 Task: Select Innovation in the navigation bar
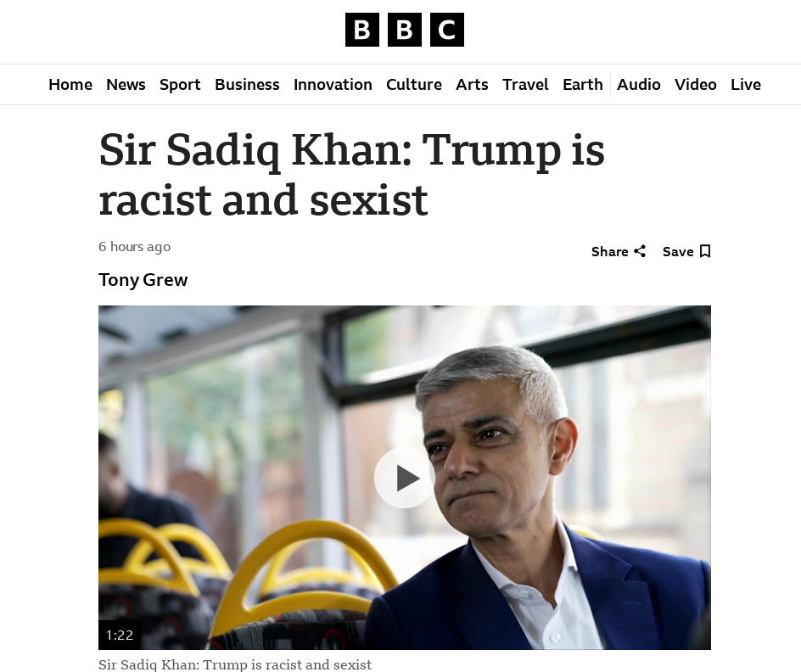[333, 85]
